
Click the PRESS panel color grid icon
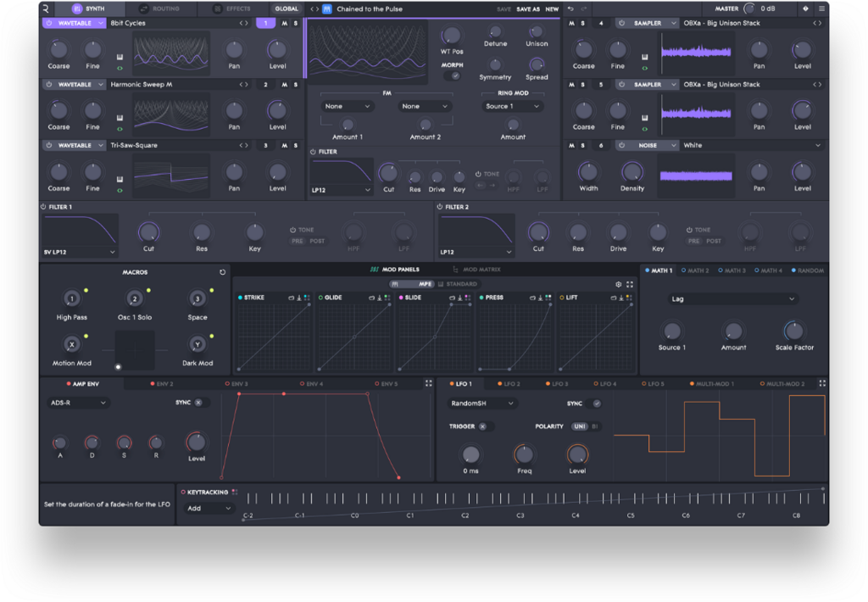[x=548, y=298]
